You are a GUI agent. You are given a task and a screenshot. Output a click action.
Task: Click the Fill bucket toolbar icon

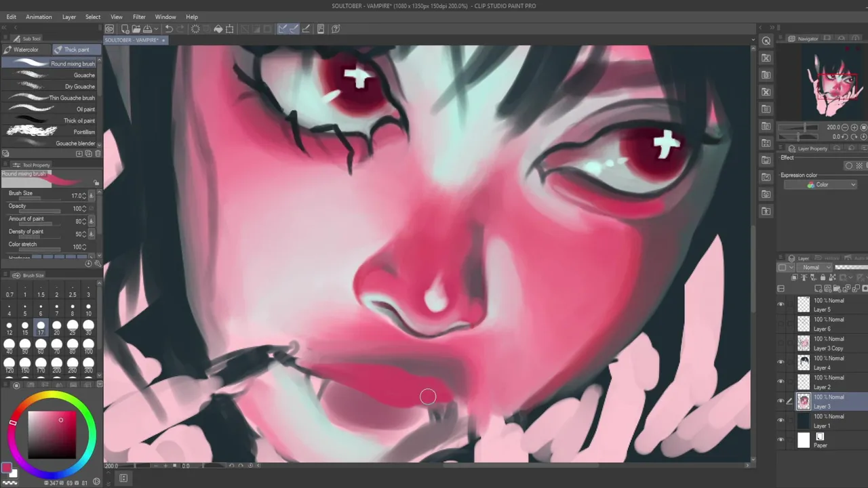218,29
